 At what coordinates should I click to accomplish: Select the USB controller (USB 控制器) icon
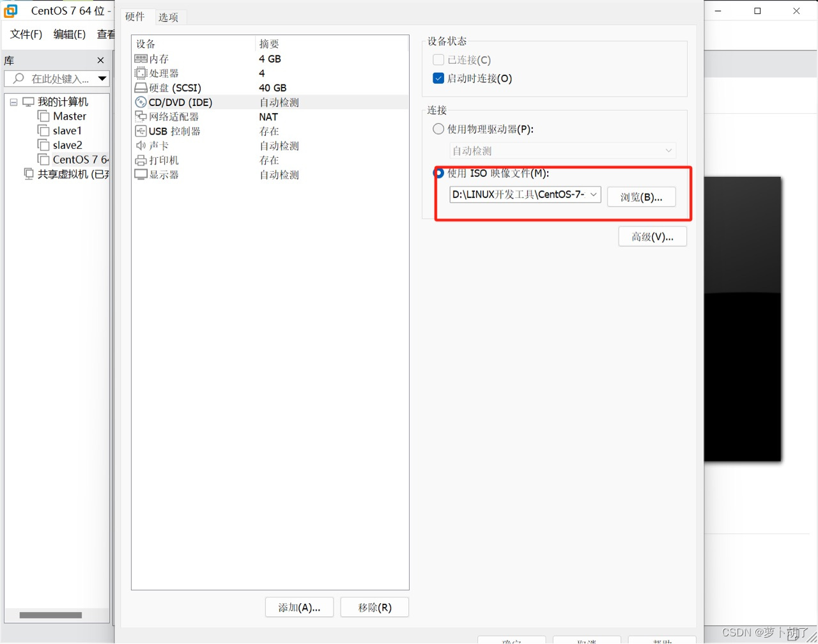[141, 131]
